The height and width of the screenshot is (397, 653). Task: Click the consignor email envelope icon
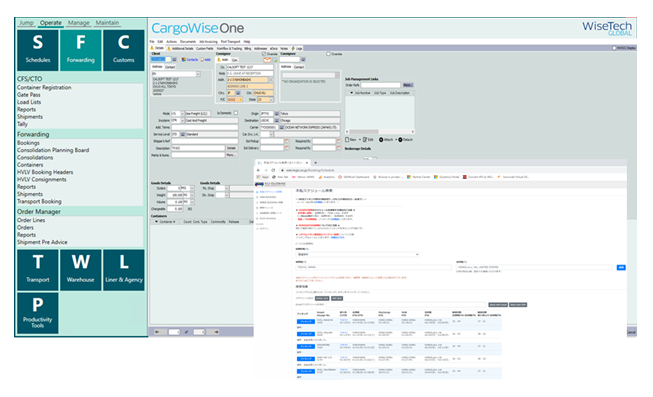click(x=267, y=60)
